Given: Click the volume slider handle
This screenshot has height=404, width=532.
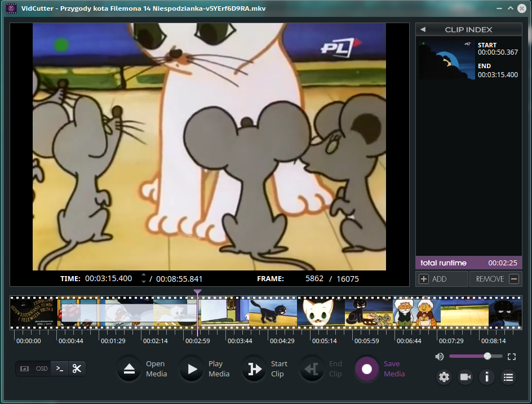Looking at the screenshot, I should coord(487,356).
